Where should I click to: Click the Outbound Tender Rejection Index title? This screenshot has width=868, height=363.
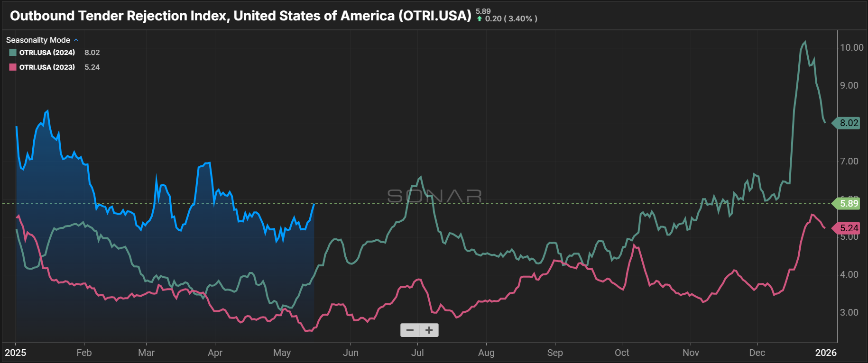[x=240, y=16]
